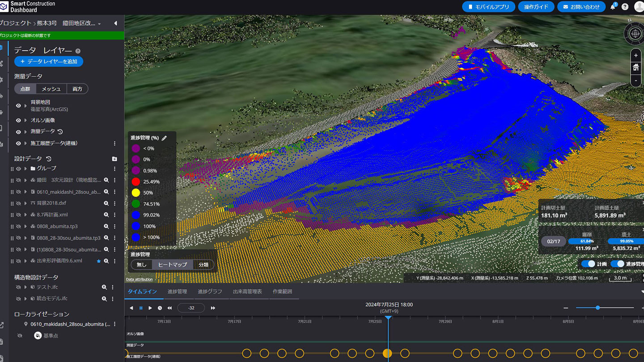Click the compass orientation icon

tap(636, 34)
